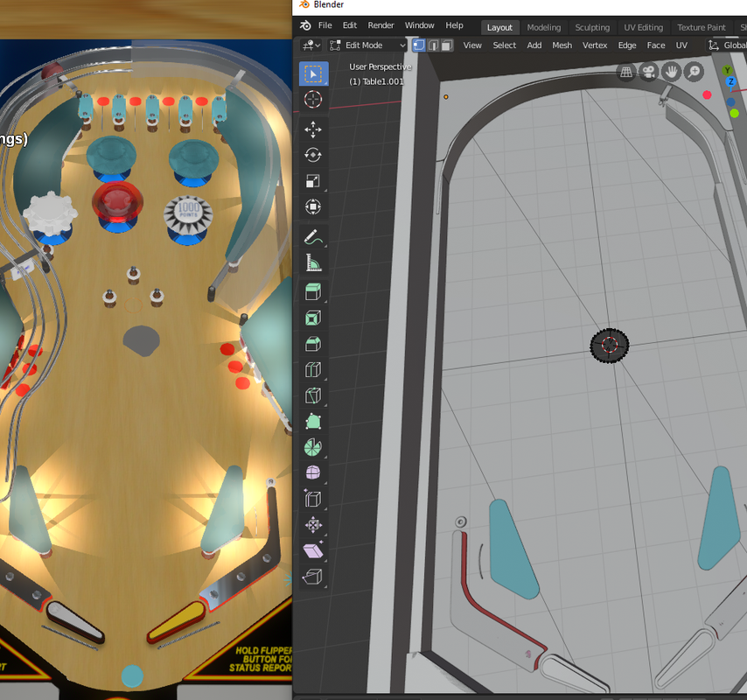Open the File menu
Screen dimensions: 747x700
pos(325,25)
